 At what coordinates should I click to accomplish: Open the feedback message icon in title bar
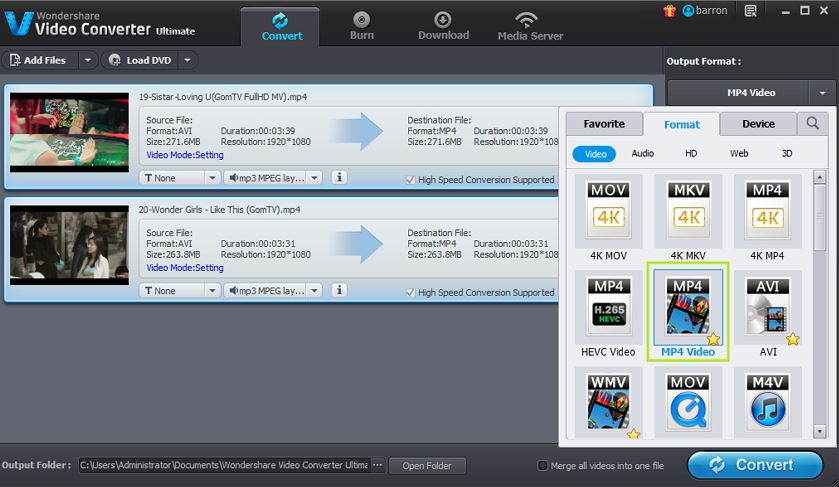751,11
